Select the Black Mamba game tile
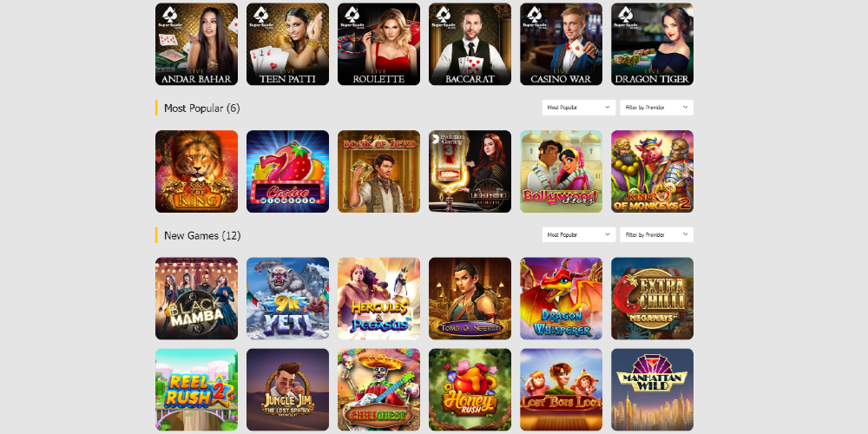This screenshot has width=868, height=434. (x=196, y=299)
